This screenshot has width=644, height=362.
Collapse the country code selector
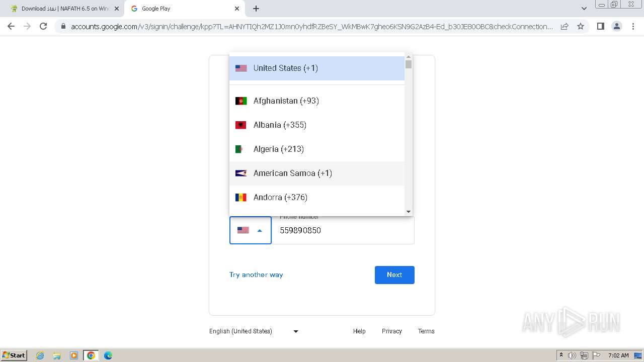click(x=251, y=230)
